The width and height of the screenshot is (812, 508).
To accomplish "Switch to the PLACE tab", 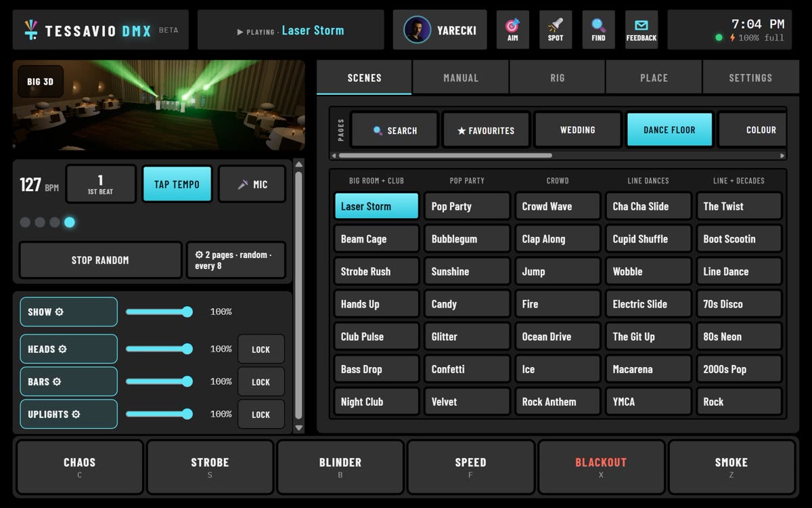I will [654, 77].
